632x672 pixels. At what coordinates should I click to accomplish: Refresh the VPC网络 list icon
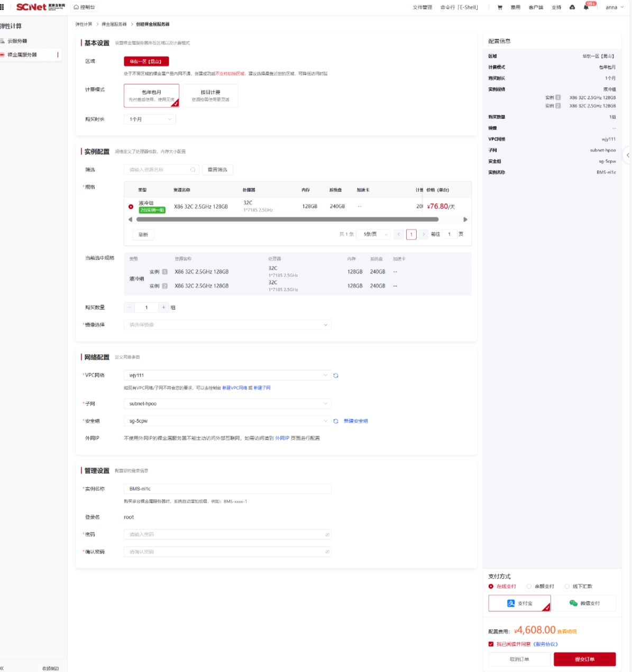pos(336,375)
